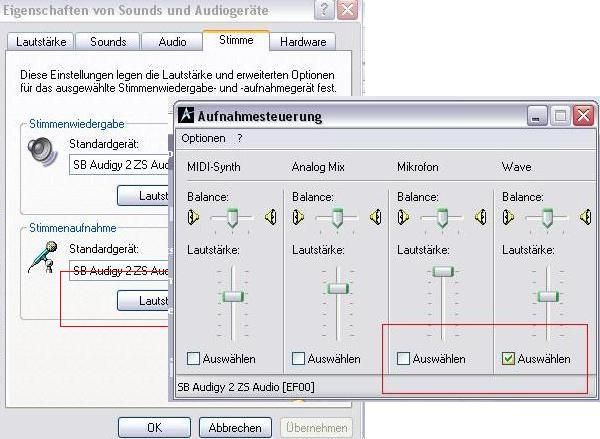Click the Mikrofon Lautstärke slider handle
The width and height of the screenshot is (600, 439).
tap(443, 271)
